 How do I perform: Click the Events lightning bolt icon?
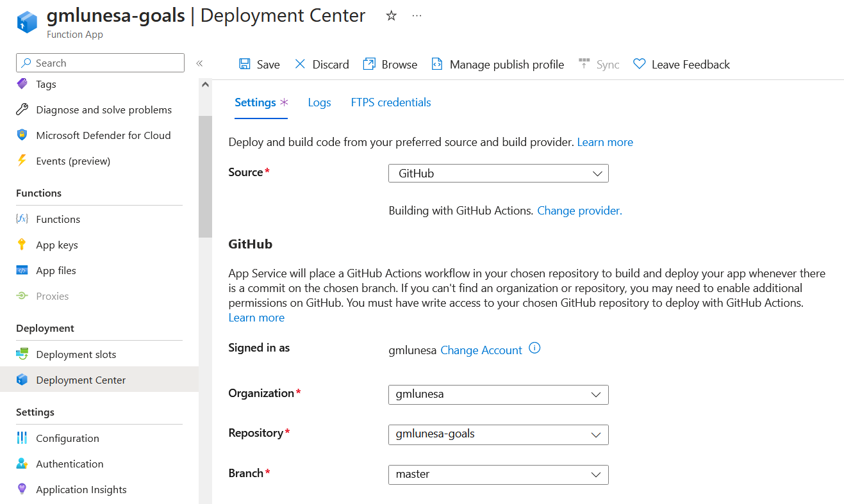[x=22, y=161]
